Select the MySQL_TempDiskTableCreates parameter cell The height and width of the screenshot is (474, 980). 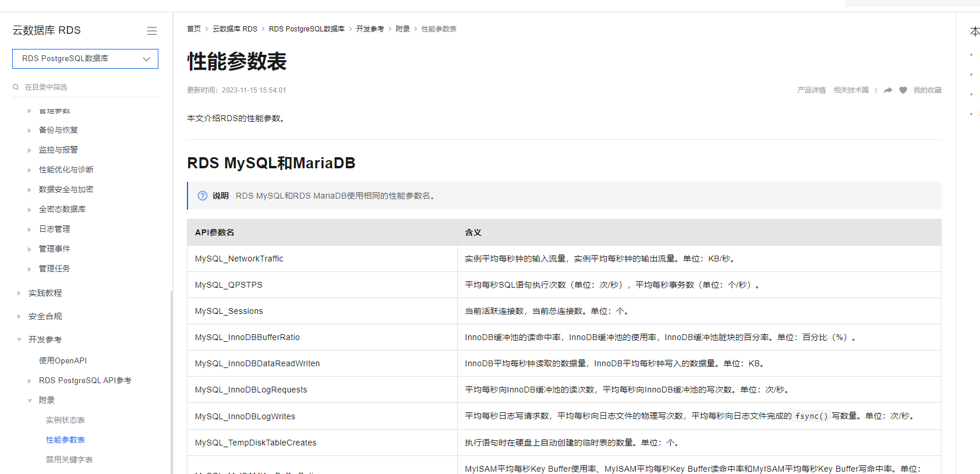pos(322,443)
